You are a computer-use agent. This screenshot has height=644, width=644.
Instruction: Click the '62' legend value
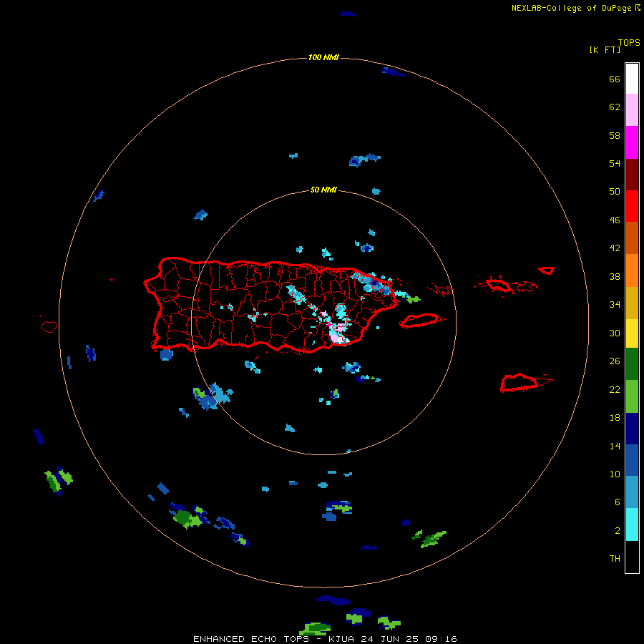click(615, 107)
